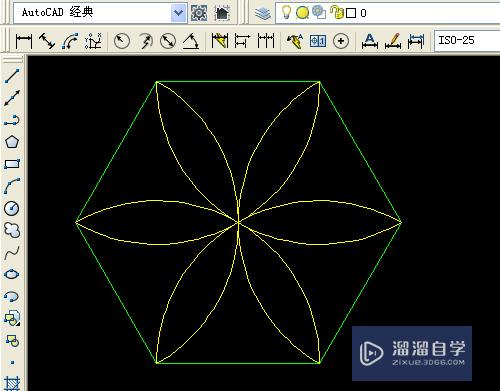The height and width of the screenshot is (391, 500).
Task: Click the Dimension Text Edit pencil tool
Action: click(x=393, y=41)
